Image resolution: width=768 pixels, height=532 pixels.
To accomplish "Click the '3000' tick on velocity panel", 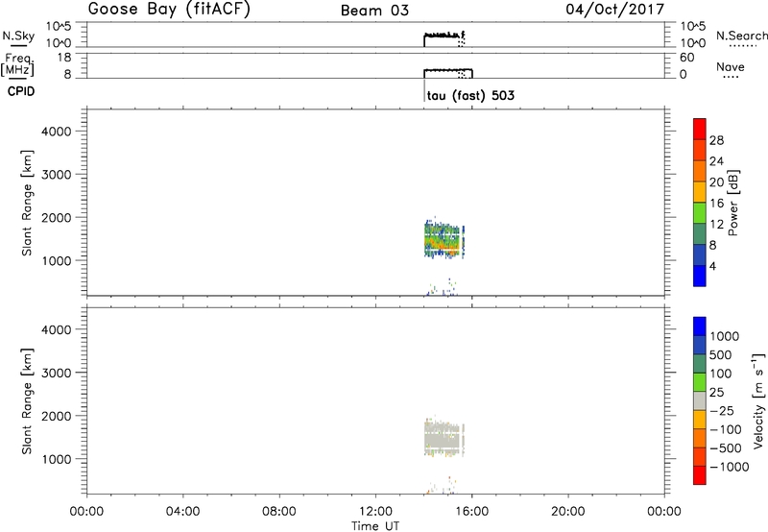I will [x=57, y=373].
